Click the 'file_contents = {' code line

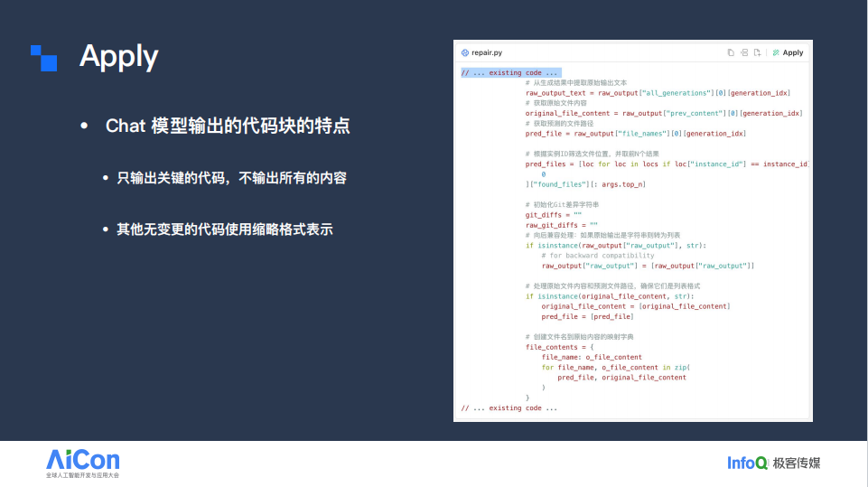click(x=559, y=347)
